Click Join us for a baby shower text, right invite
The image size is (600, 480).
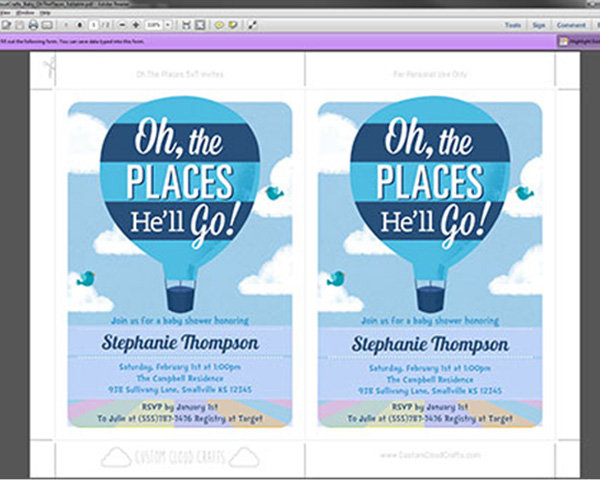tap(430, 321)
